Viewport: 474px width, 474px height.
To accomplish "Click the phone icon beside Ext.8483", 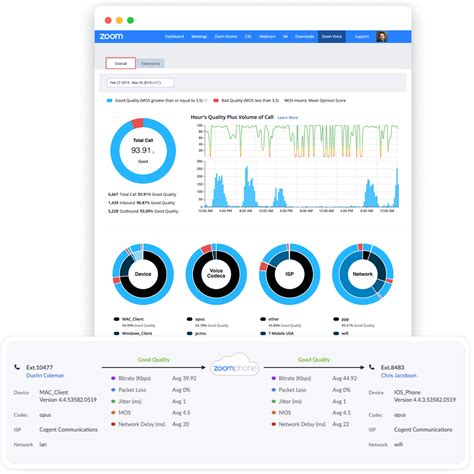I will click(372, 367).
